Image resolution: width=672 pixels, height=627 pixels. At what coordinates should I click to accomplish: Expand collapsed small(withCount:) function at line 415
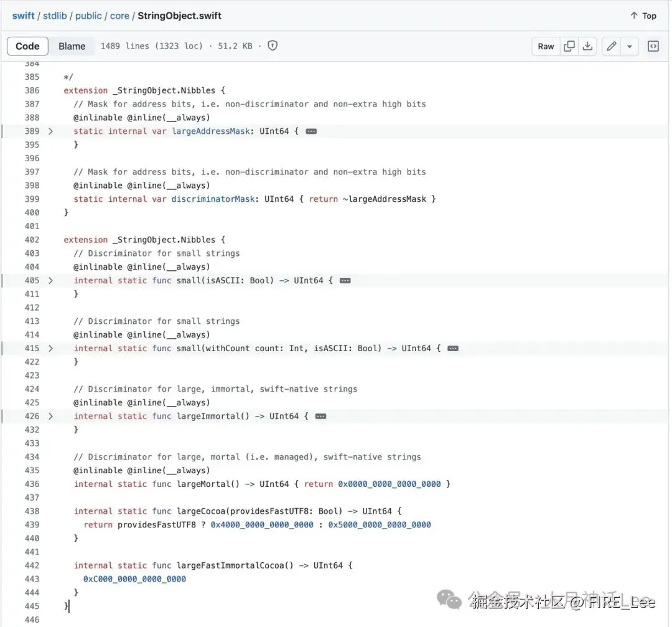tap(50, 348)
